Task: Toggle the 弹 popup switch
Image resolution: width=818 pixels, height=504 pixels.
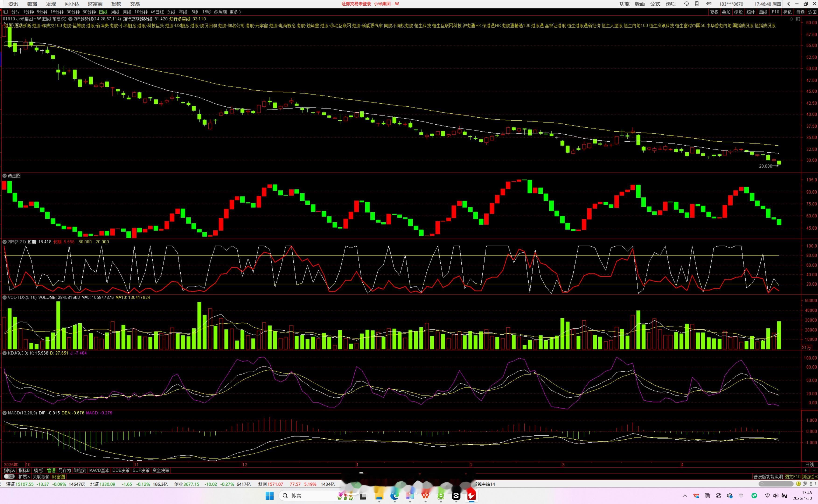Action: 9,477
